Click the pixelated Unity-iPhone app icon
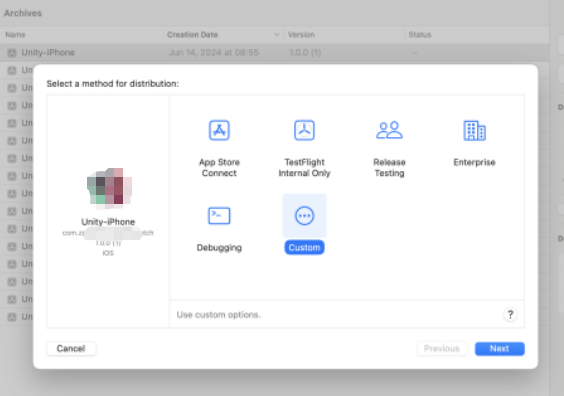Image resolution: width=564 pixels, height=396 pixels. tap(109, 188)
